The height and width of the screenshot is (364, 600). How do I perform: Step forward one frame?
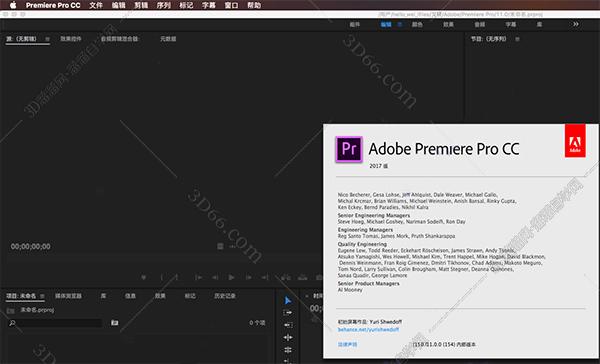[248, 277]
